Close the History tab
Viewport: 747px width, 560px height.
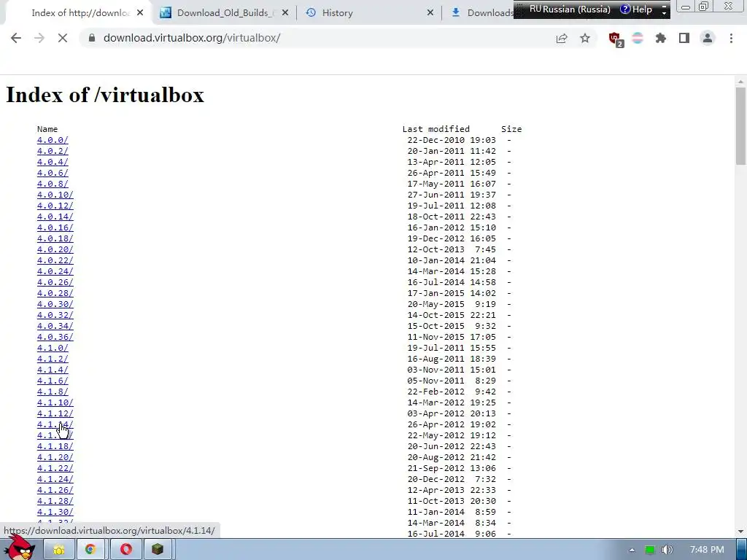click(x=430, y=13)
